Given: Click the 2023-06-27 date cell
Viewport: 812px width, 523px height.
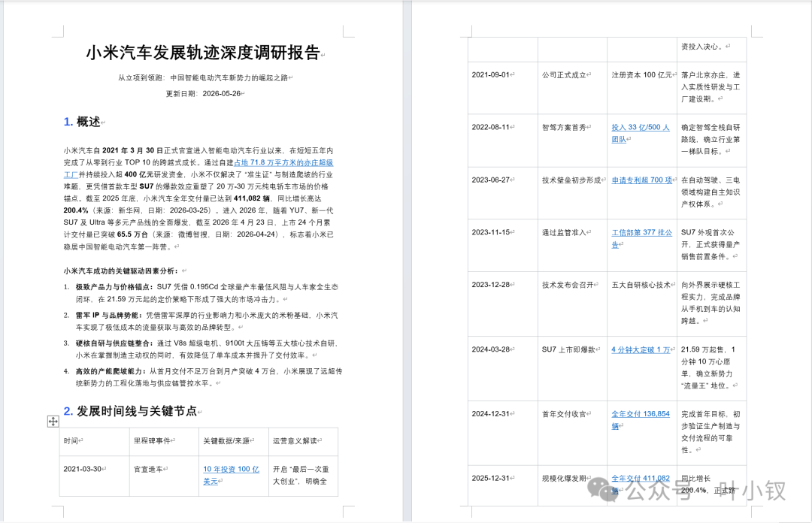Looking at the screenshot, I should [x=503, y=192].
